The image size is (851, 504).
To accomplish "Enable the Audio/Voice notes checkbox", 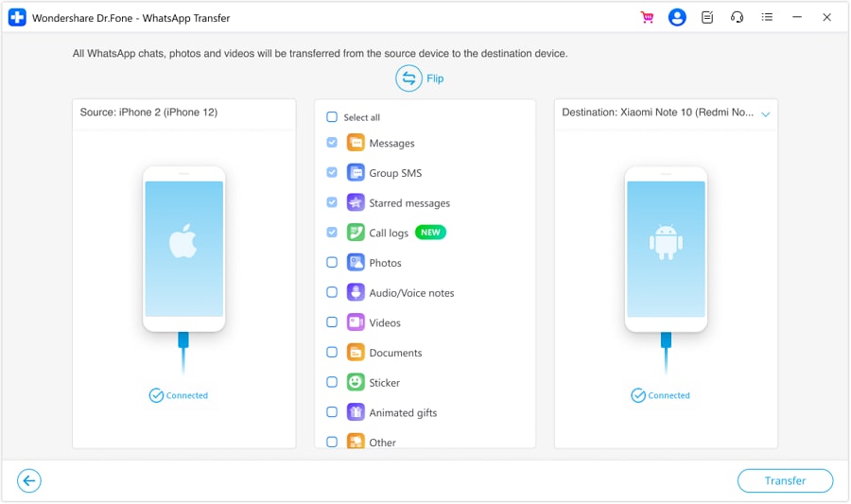I will tap(332, 292).
